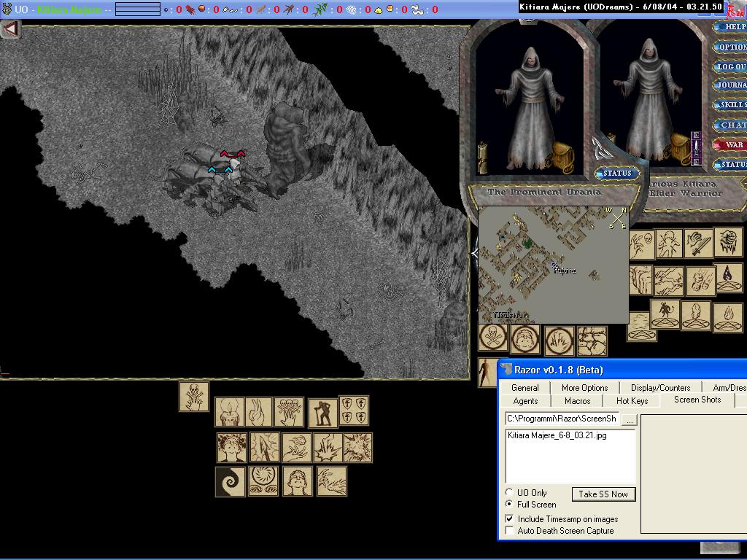747x560 pixels.
Task: Click the circled explosion spell icon
Action: tap(560, 341)
